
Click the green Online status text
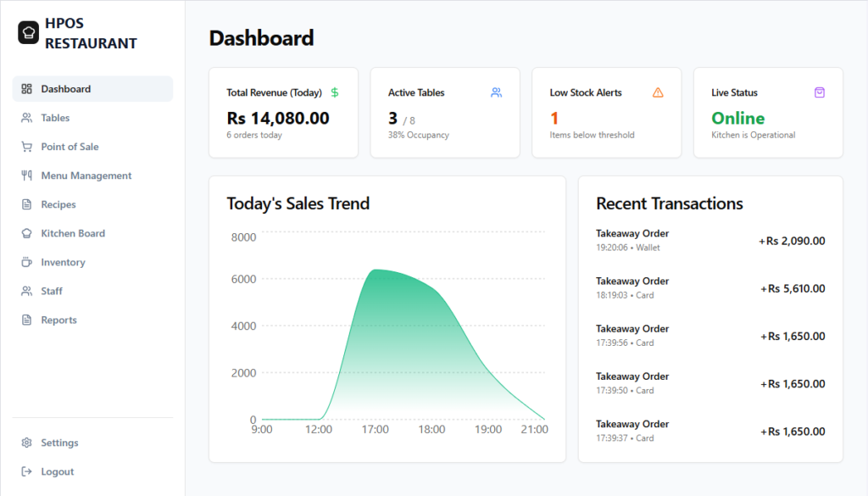(737, 119)
